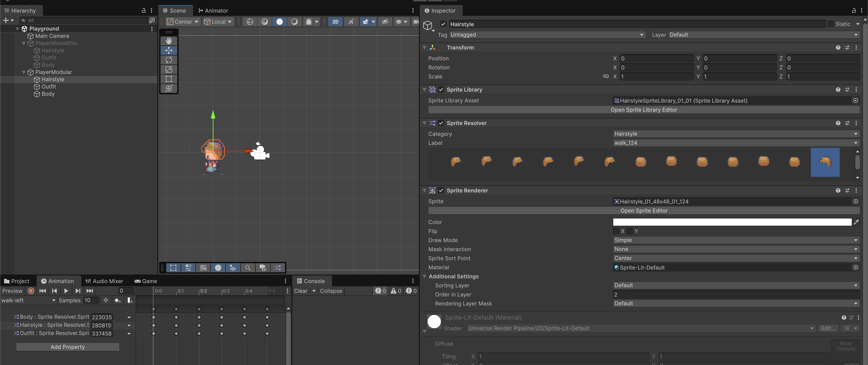Image resolution: width=868 pixels, height=365 pixels.
Task: Pick color with the eyedropper icon
Action: click(856, 222)
